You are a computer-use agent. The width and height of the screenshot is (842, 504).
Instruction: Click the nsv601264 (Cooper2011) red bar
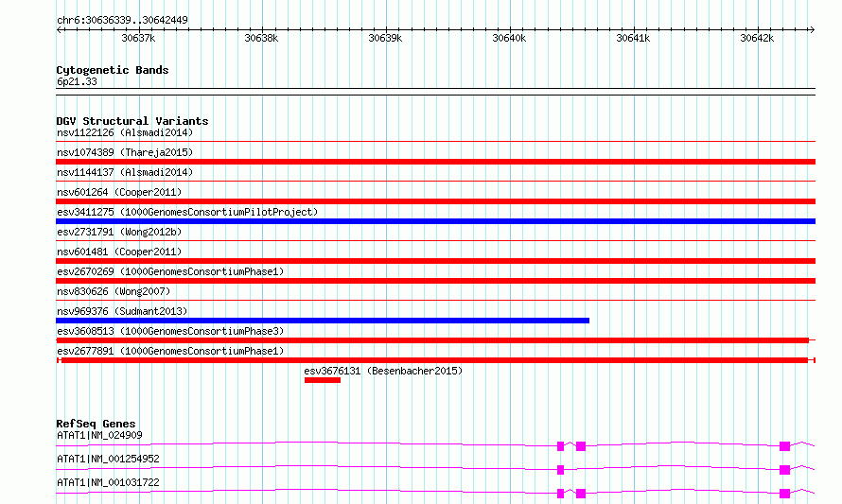(435, 201)
